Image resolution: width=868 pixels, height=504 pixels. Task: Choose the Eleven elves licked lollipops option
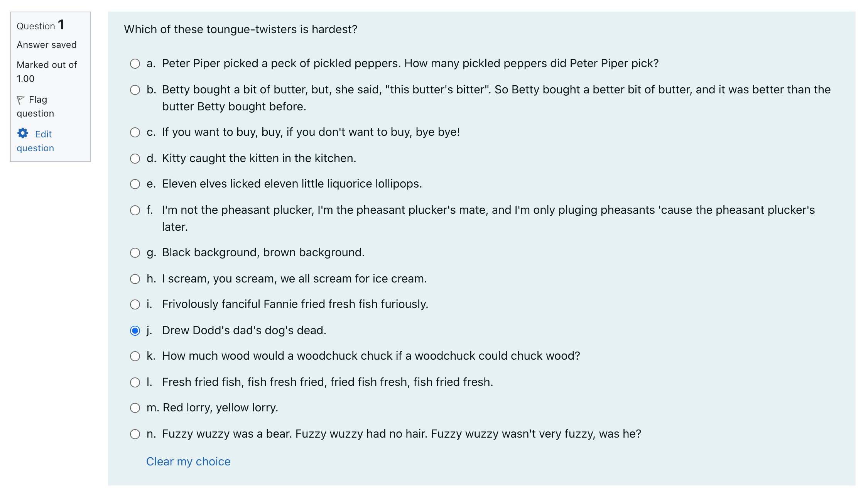coord(135,184)
